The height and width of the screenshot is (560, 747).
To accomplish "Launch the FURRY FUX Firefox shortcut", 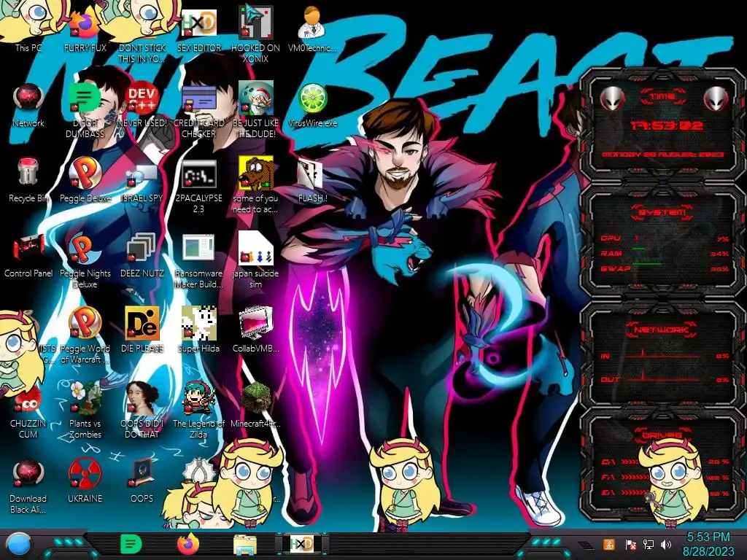I will [x=85, y=28].
